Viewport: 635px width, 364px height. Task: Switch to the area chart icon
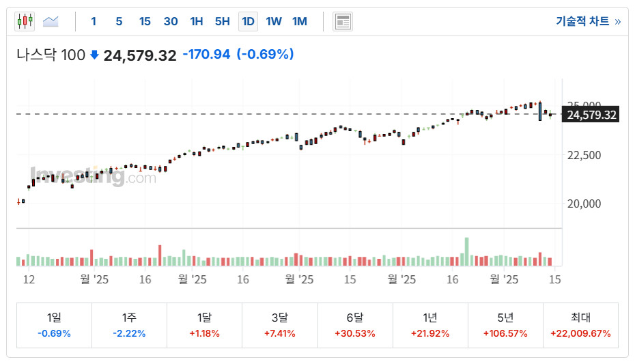(x=51, y=21)
